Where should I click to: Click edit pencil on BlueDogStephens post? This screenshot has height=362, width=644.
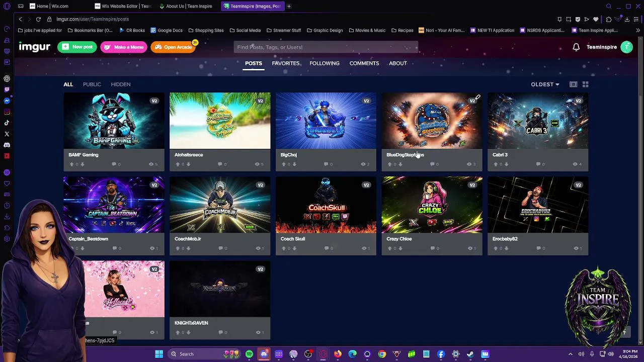477,98
